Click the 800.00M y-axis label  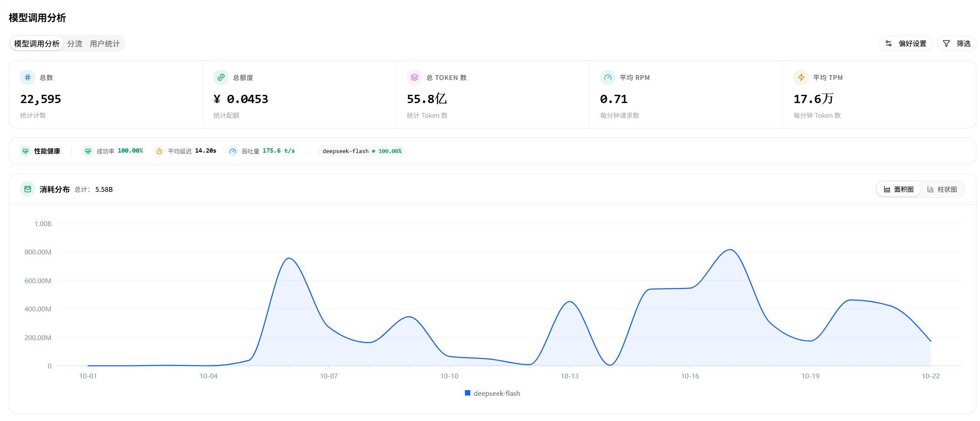pos(38,252)
